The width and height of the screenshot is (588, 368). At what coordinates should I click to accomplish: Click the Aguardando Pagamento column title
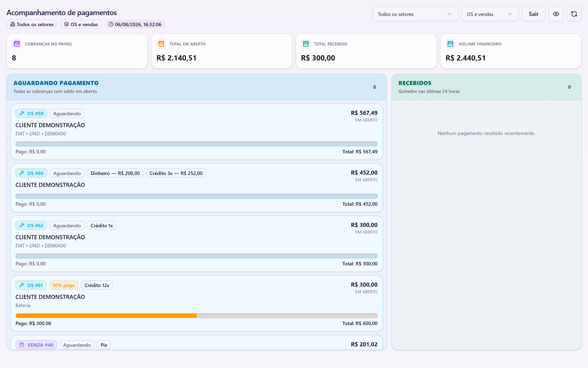coord(56,83)
